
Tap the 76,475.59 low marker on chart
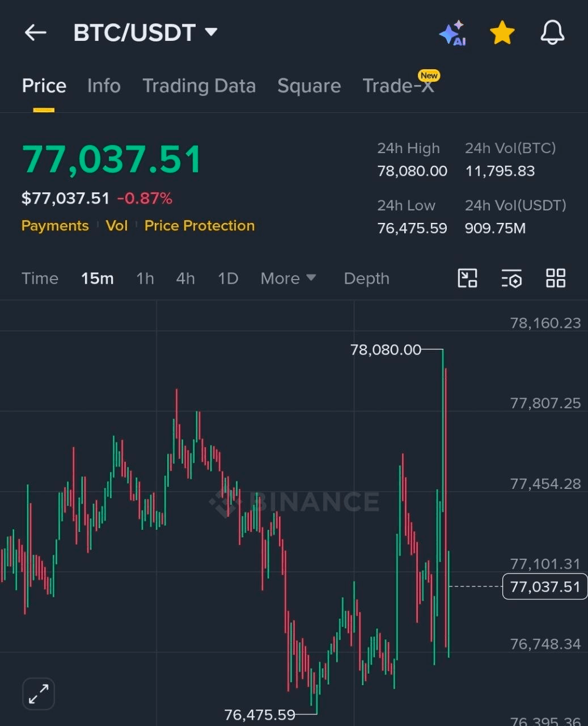tap(260, 715)
